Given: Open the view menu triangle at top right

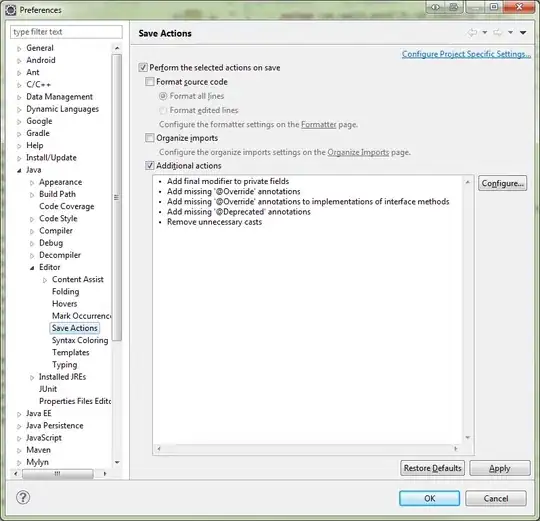Looking at the screenshot, I should click(x=523, y=33).
